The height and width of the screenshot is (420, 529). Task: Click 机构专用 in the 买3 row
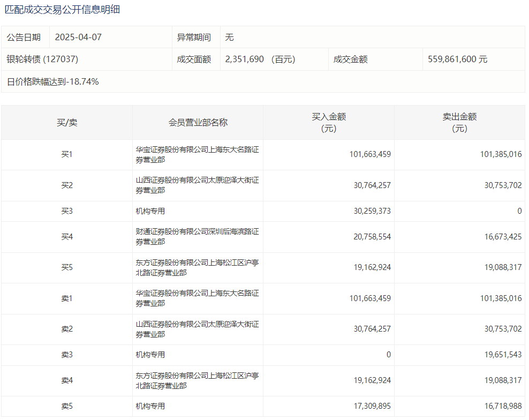click(150, 212)
